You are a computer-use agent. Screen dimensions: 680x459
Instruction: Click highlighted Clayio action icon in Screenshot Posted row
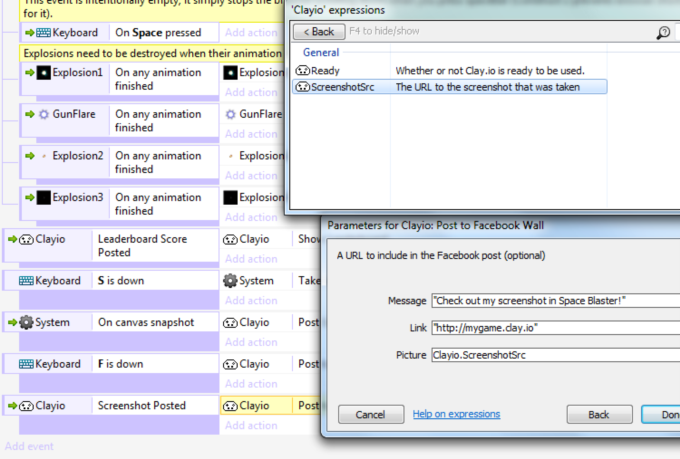tap(230, 406)
